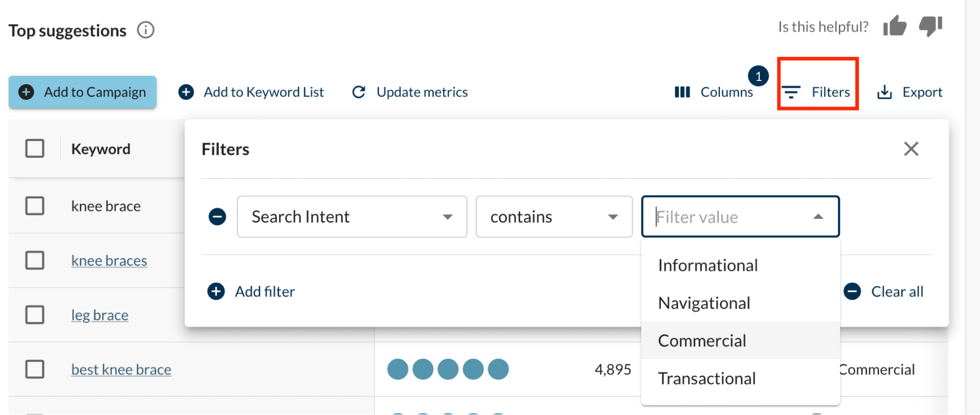Open the Columns selector
Image resolution: width=980 pixels, height=415 pixels.
point(714,92)
